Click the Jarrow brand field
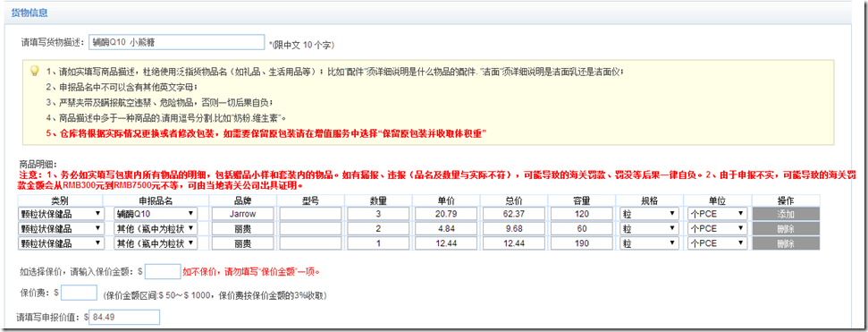The image size is (868, 332). pos(242,213)
